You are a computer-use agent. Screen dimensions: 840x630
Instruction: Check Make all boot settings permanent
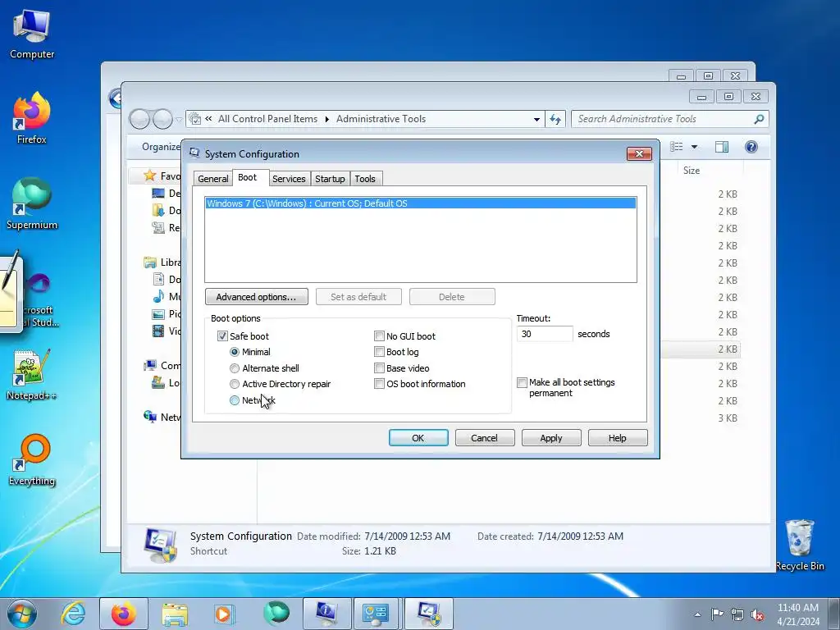tap(522, 382)
